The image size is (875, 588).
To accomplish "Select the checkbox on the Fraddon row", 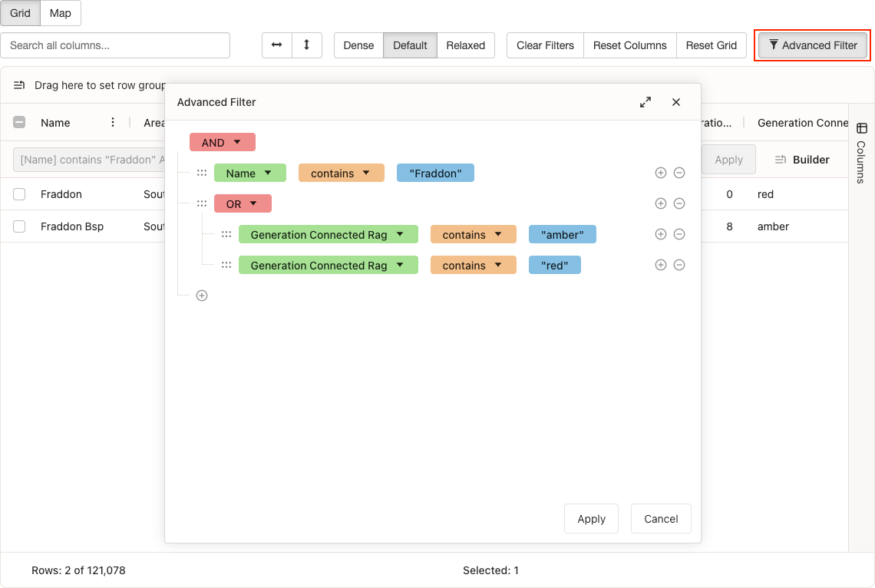I will pos(19,194).
